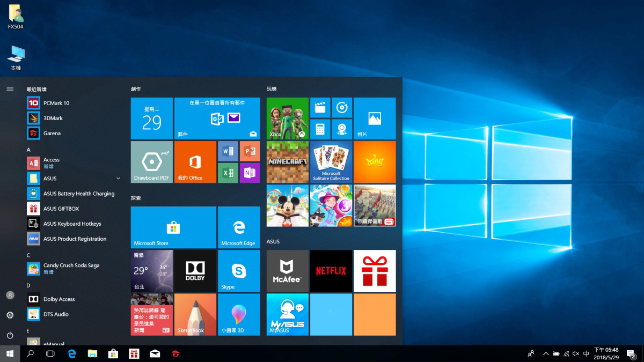Open the user account button

pyautogui.click(x=10, y=295)
